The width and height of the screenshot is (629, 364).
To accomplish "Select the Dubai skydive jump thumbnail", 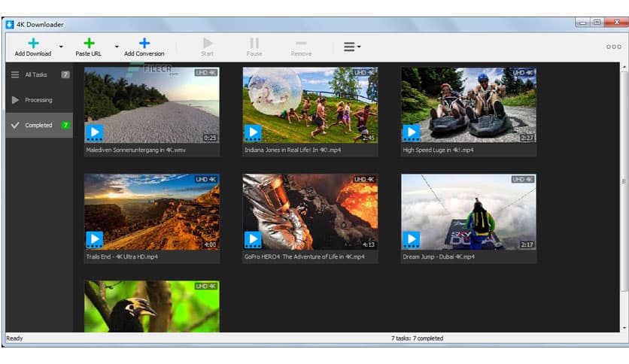I will point(469,212).
